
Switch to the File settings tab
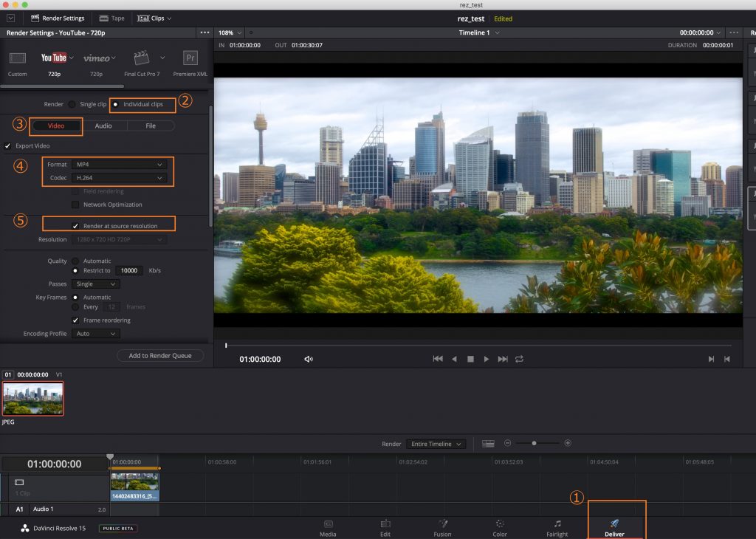click(x=151, y=126)
